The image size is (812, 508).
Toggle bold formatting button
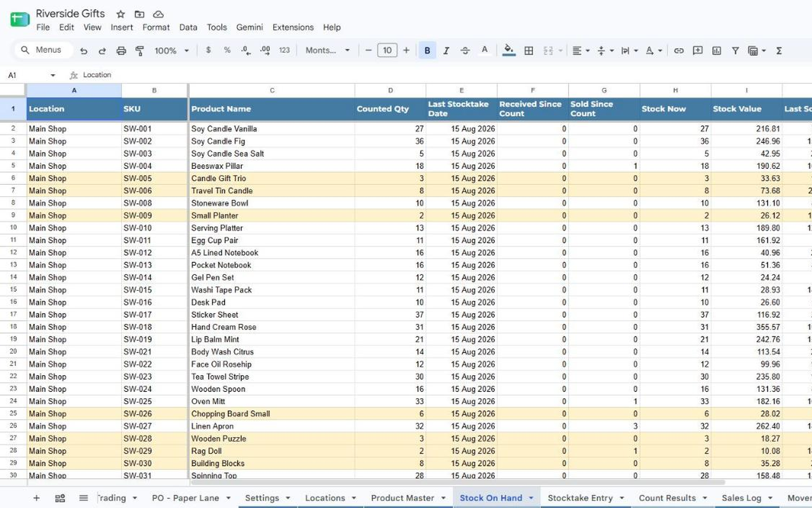pos(427,51)
